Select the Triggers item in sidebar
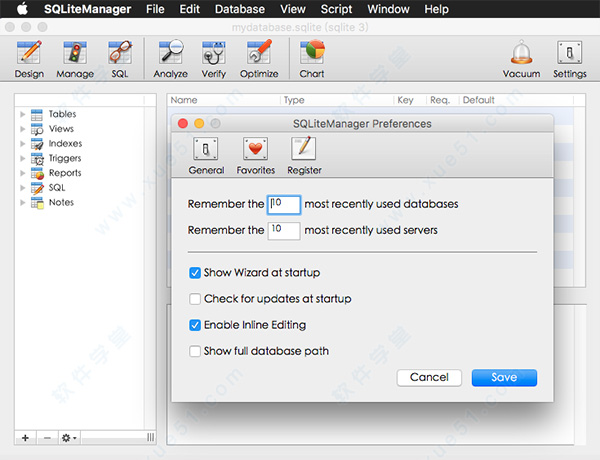The width and height of the screenshot is (600, 460). [x=65, y=158]
